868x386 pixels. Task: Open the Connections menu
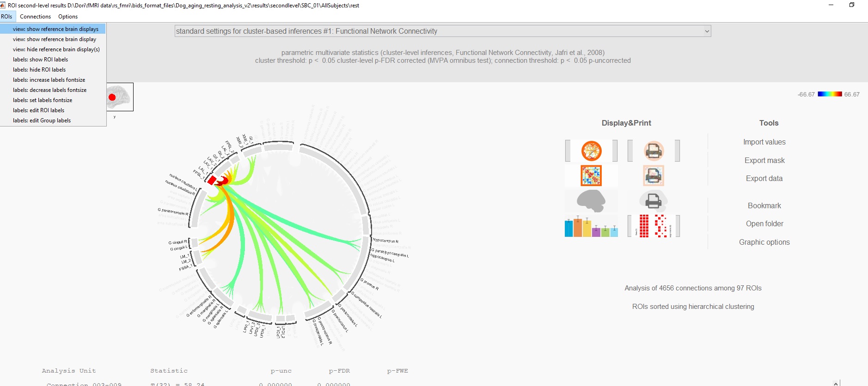[35, 17]
